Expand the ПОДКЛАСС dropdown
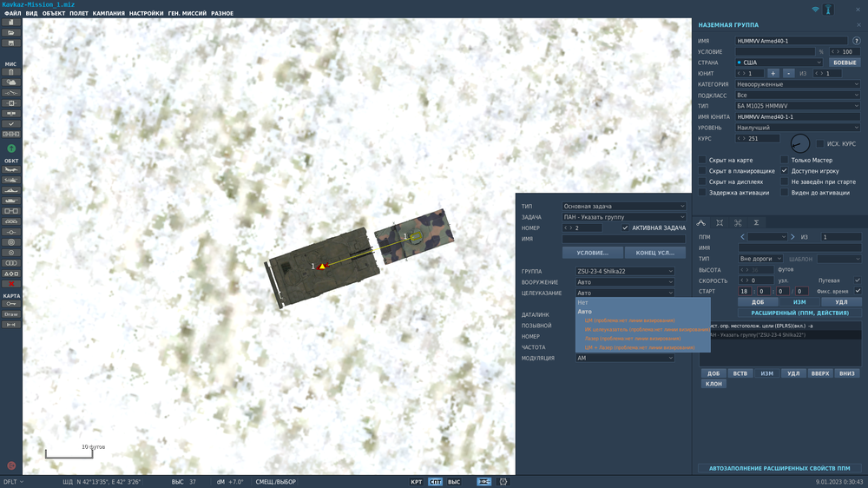 [798, 96]
